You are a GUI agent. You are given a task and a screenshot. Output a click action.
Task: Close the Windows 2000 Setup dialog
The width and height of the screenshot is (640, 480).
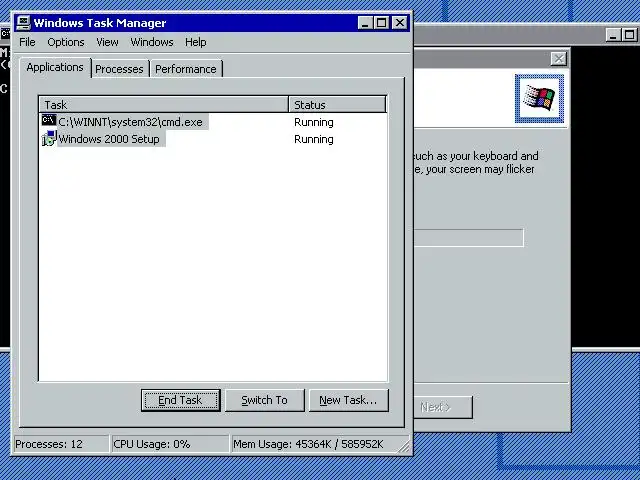(558, 59)
